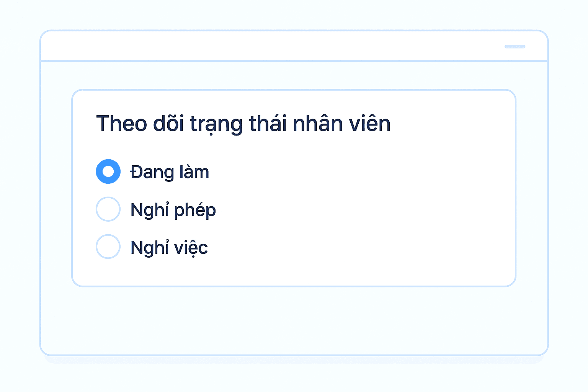Click the Nghỉ việc label text
Screen dimensions: 588x392
169,247
